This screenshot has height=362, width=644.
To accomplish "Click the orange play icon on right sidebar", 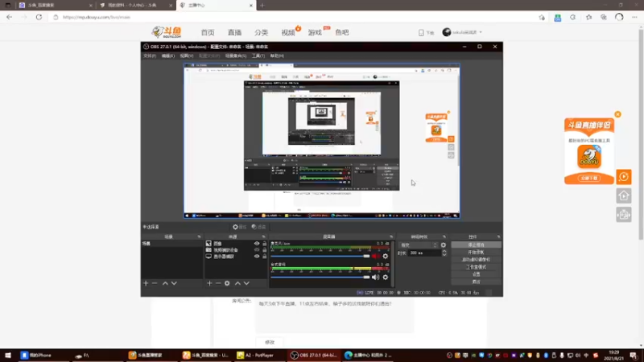I will pos(623,177).
